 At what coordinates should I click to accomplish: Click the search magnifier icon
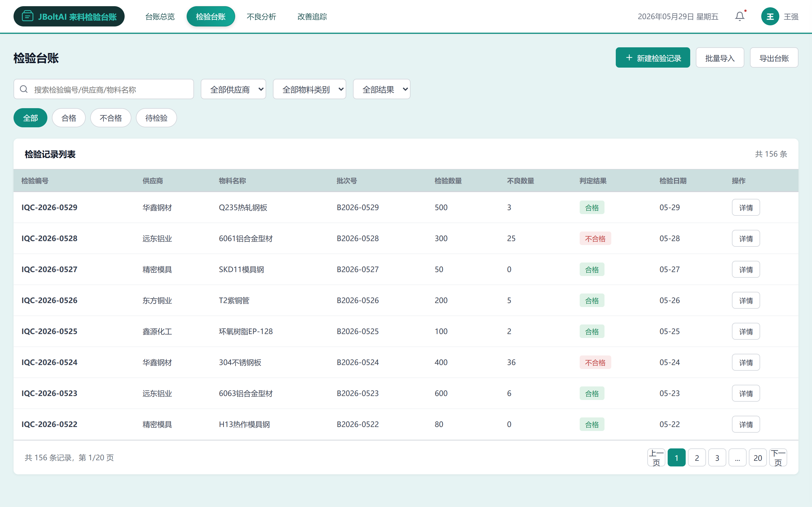[23, 89]
